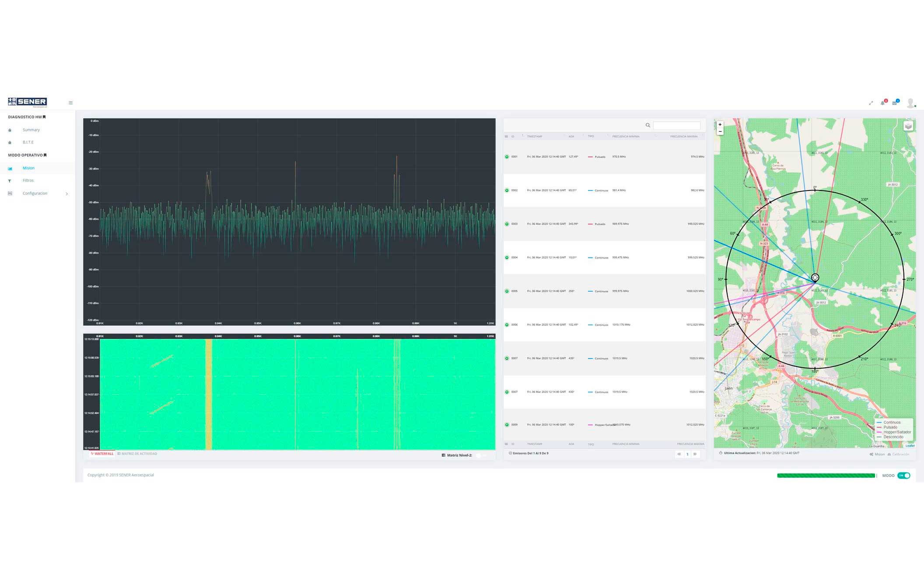Collapse sidebar with the hamburger menu icon
Image resolution: width=924 pixels, height=578 pixels.
tap(70, 103)
